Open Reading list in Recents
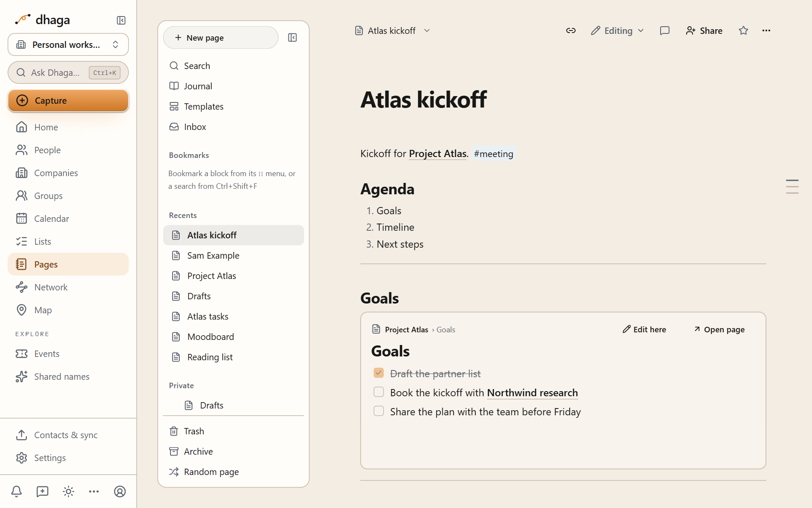 [x=233, y=357]
